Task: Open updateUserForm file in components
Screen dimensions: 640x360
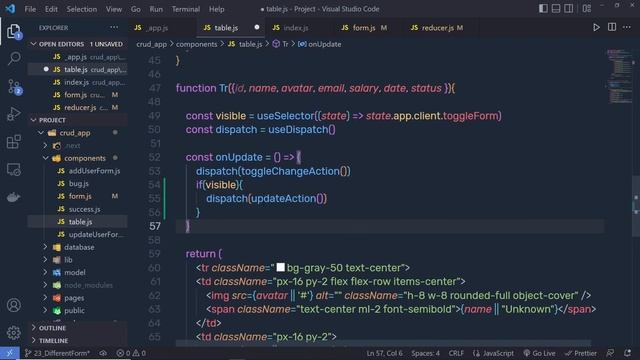Action: coord(96,234)
